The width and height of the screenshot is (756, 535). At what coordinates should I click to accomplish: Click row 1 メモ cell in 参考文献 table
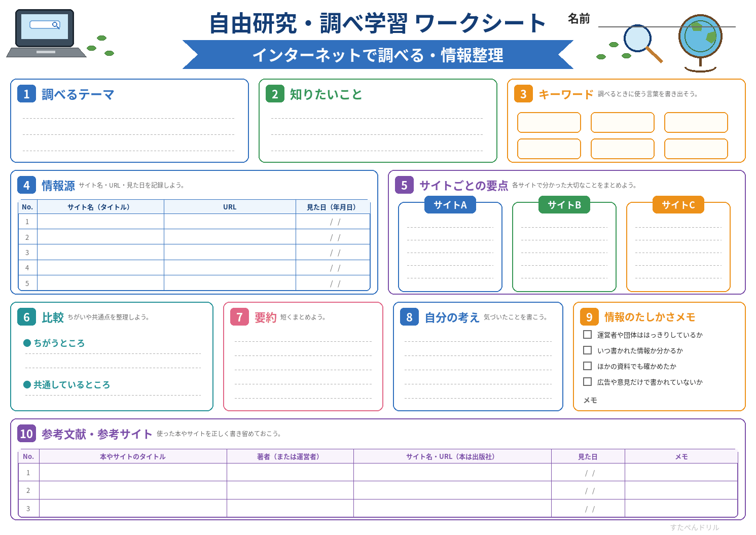tap(681, 472)
